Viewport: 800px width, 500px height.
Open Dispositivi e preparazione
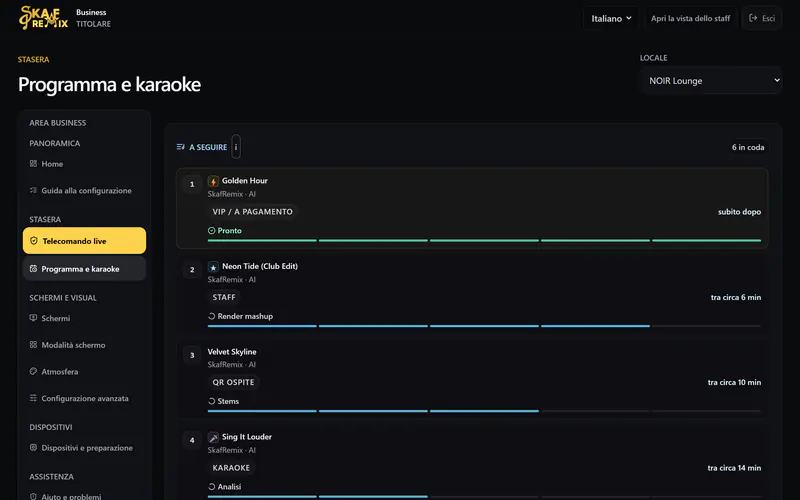pos(84,447)
